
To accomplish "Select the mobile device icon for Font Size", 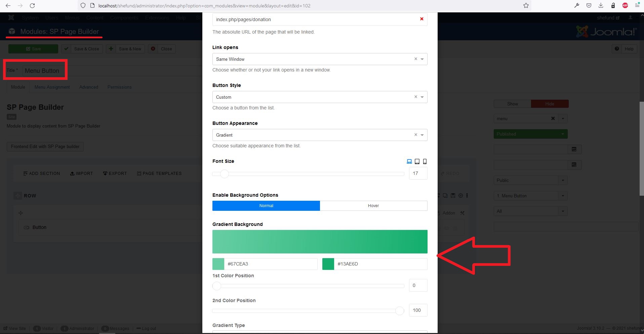I will click(425, 161).
